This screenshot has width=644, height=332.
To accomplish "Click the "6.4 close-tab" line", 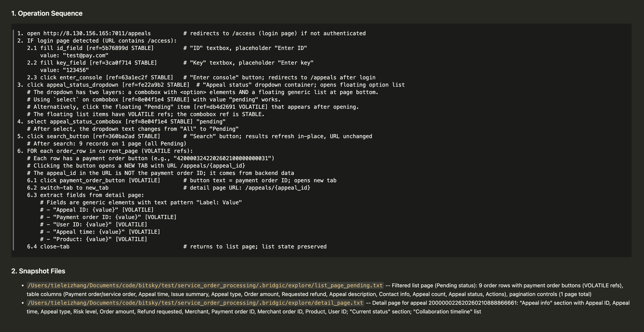I will [x=48, y=247].
